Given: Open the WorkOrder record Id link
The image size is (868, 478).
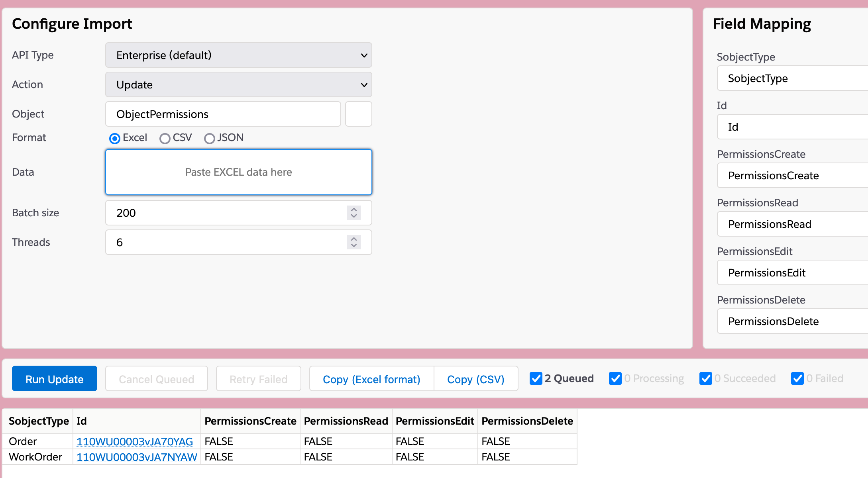Looking at the screenshot, I should click(137, 457).
